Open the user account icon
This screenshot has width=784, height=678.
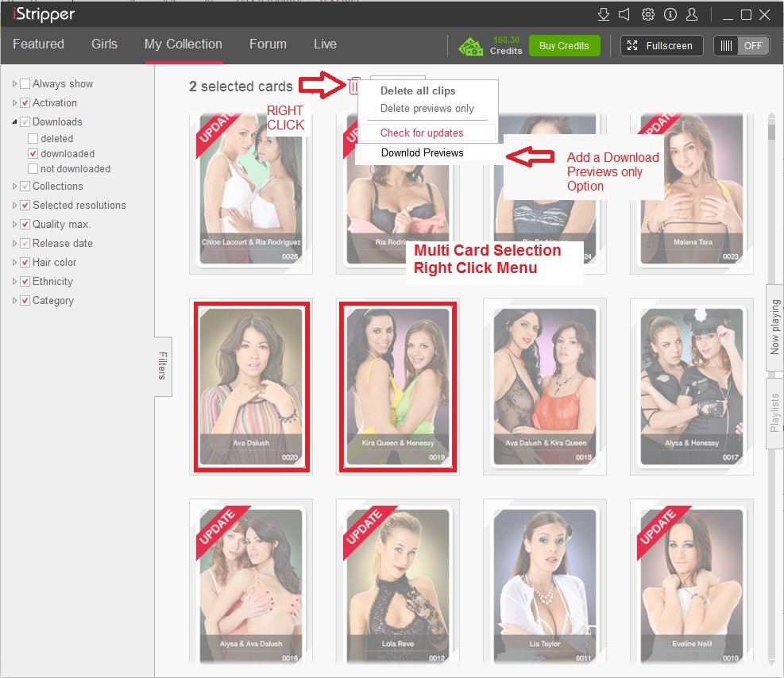tap(692, 14)
